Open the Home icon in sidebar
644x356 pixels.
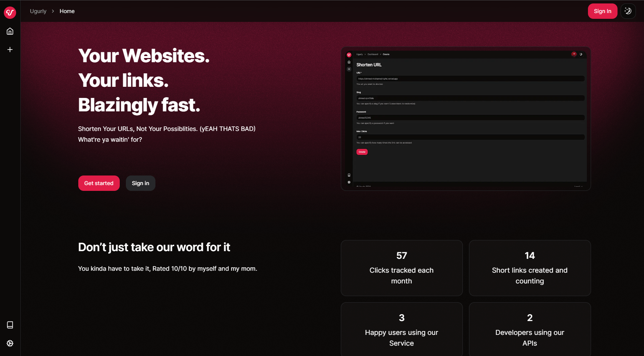[x=10, y=31]
